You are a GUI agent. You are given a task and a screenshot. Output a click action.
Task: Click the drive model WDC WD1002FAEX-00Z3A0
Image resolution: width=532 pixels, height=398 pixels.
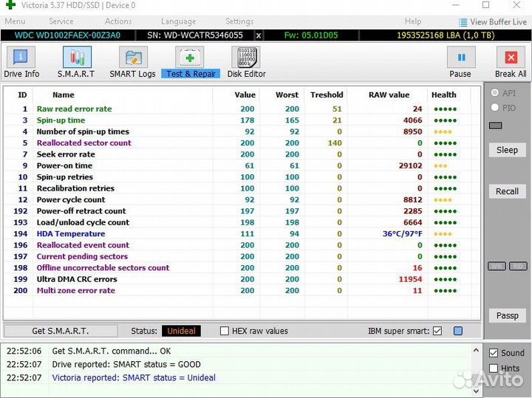pos(67,35)
